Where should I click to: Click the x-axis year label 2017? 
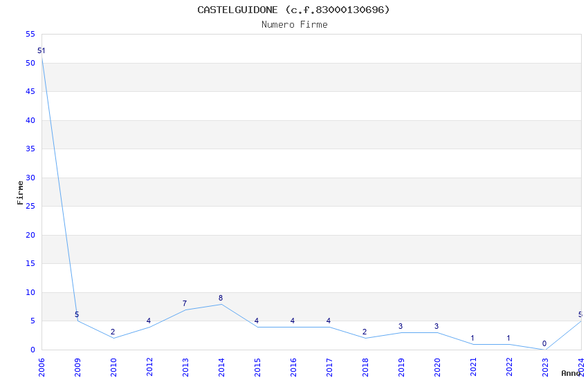click(329, 368)
